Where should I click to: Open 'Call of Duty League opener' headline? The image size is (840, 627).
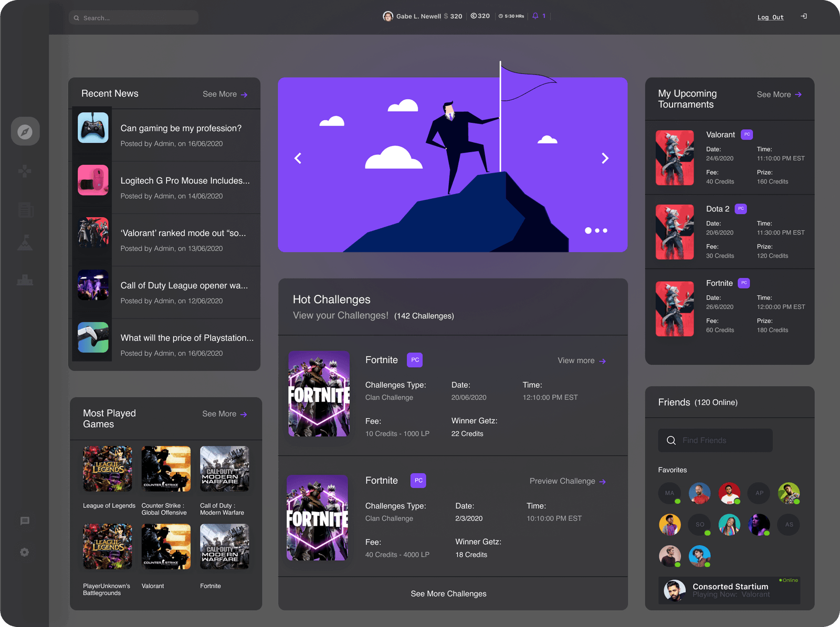click(184, 285)
